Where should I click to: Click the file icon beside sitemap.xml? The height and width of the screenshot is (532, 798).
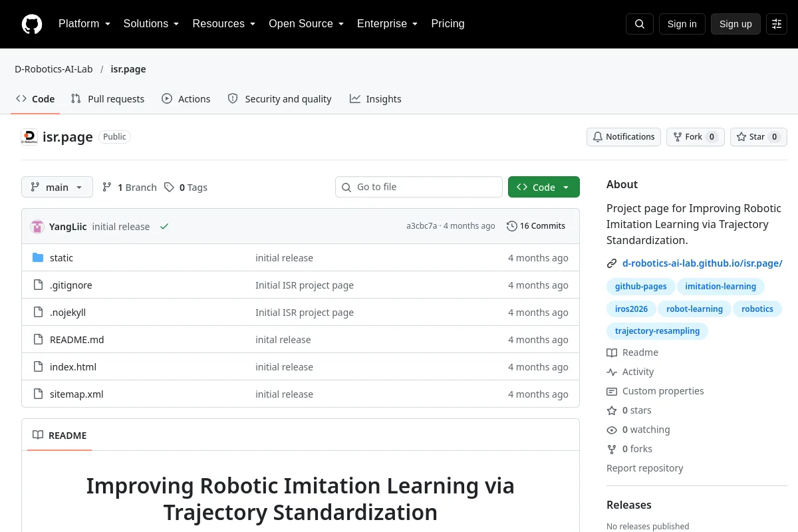click(38, 394)
